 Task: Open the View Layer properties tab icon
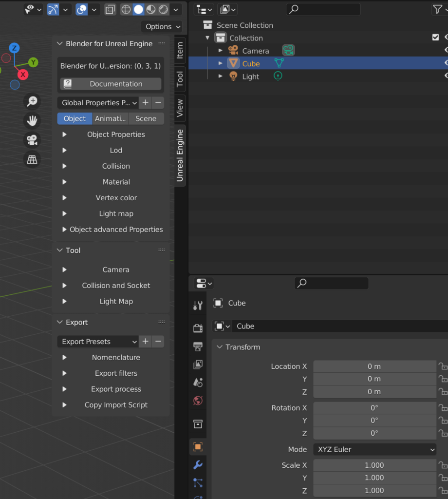coord(198,365)
